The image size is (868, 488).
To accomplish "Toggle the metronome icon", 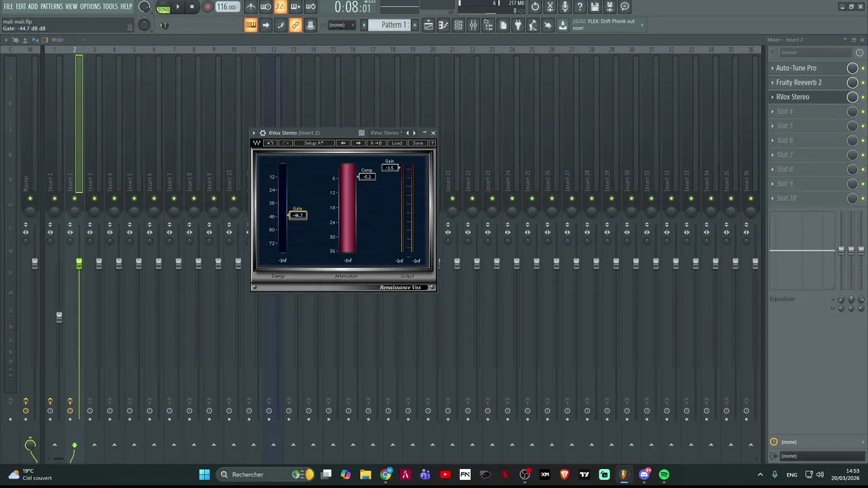I will (x=250, y=7).
